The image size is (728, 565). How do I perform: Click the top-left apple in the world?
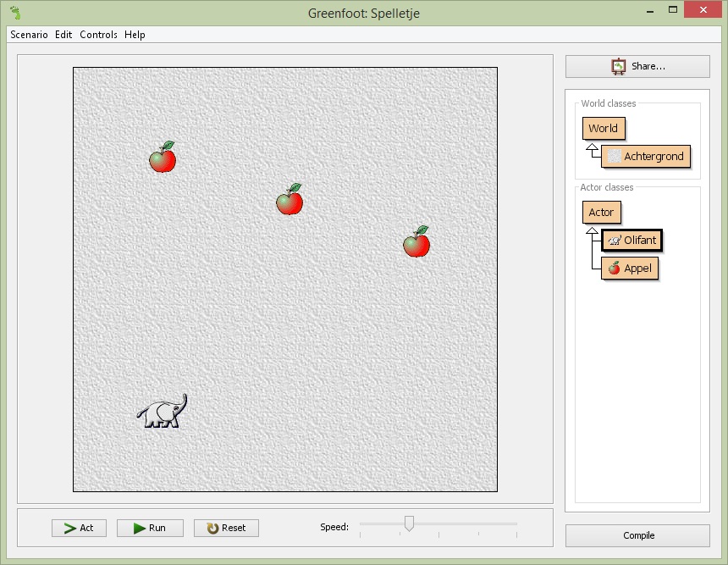click(163, 157)
